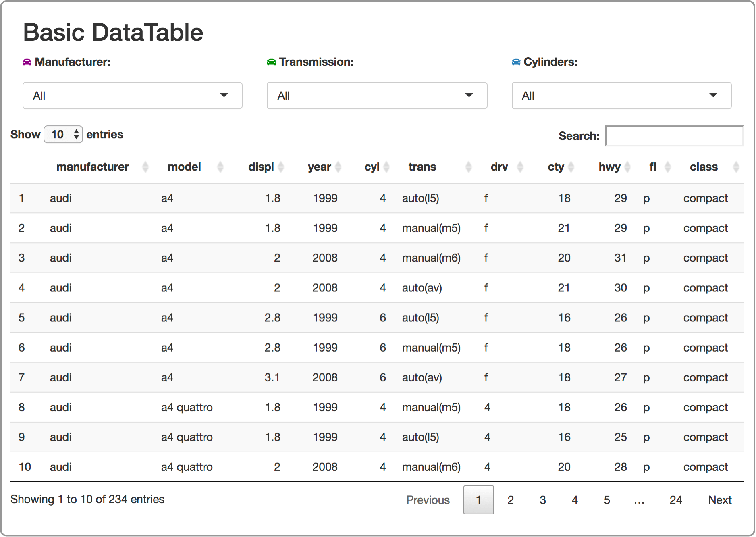This screenshot has width=756, height=537.
Task: Go to page 2 of the table
Action: (x=511, y=500)
